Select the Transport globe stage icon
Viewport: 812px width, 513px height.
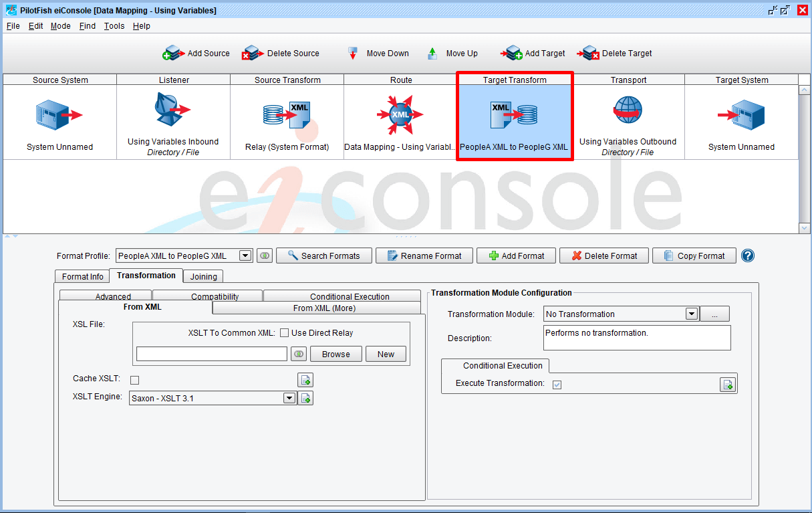coord(628,110)
